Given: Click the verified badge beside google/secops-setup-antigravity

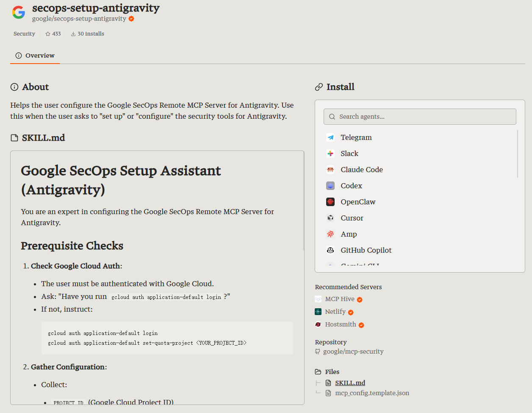Looking at the screenshot, I should tap(131, 19).
